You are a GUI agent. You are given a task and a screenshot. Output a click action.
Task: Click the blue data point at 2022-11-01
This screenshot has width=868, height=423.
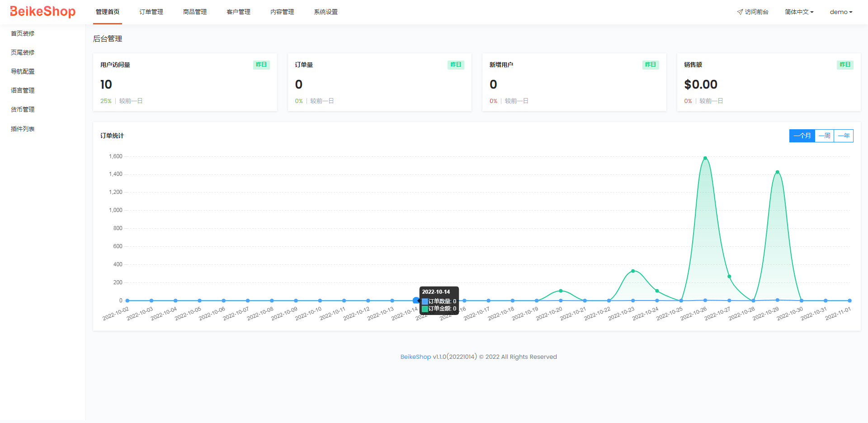pos(849,301)
